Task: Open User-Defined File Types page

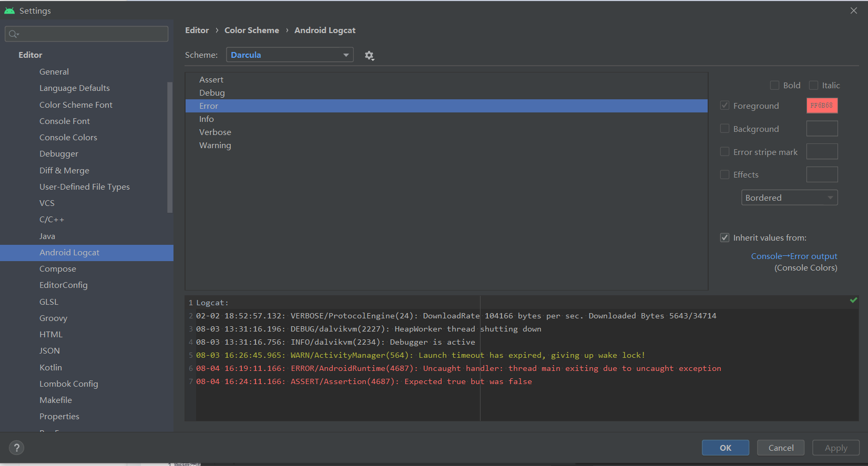Action: (84, 187)
